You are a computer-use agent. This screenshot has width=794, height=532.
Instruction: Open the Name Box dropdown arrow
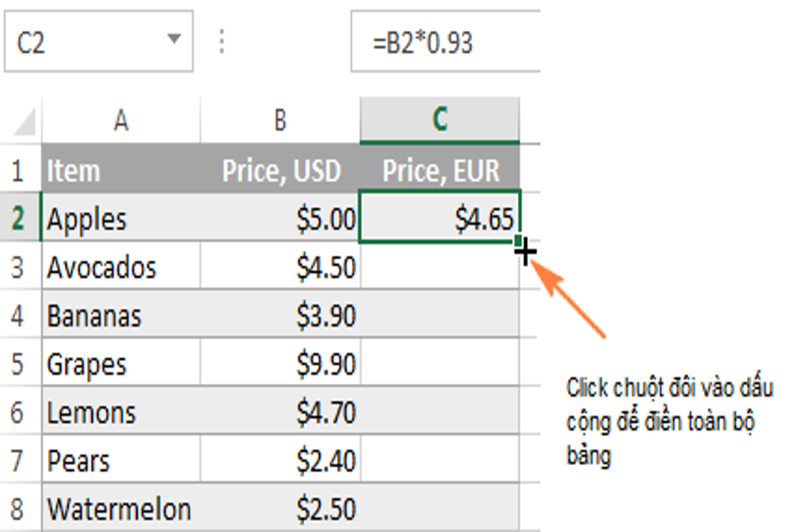tap(174, 40)
